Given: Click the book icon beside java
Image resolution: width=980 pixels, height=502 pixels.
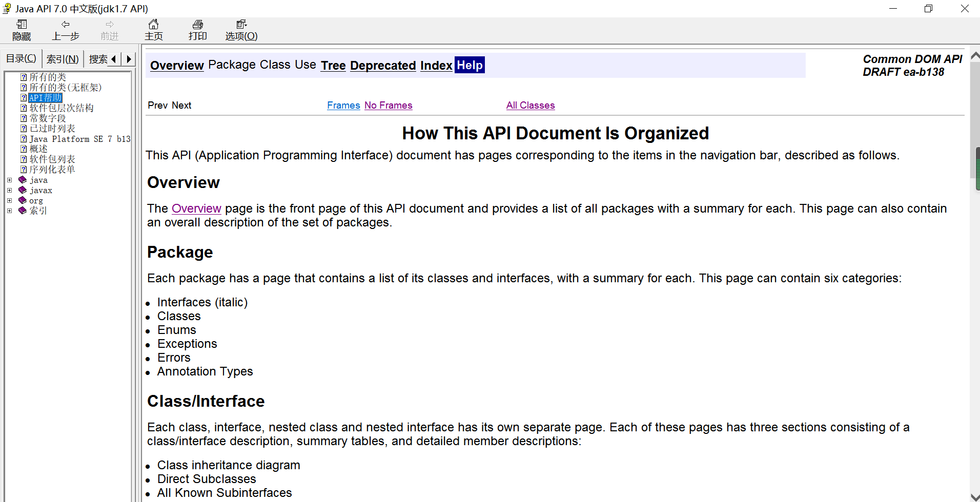Looking at the screenshot, I should pyautogui.click(x=23, y=180).
